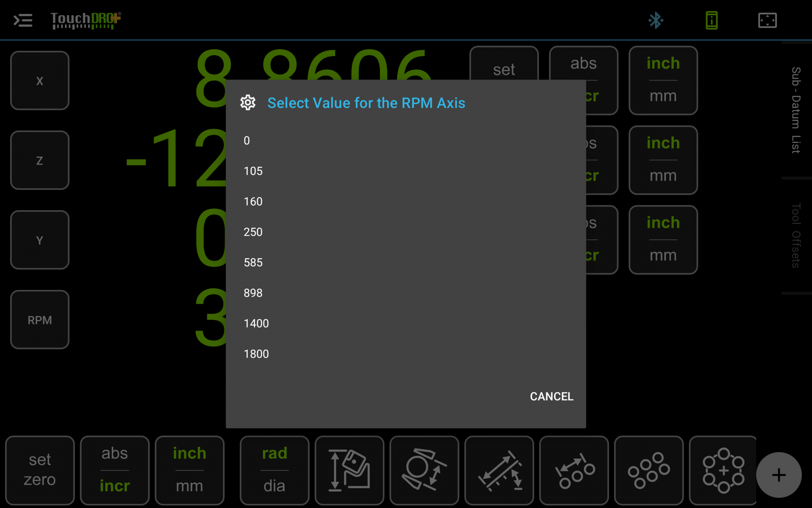Open the diagonal distance measurement icon
The width and height of the screenshot is (812, 508).
[499, 470]
